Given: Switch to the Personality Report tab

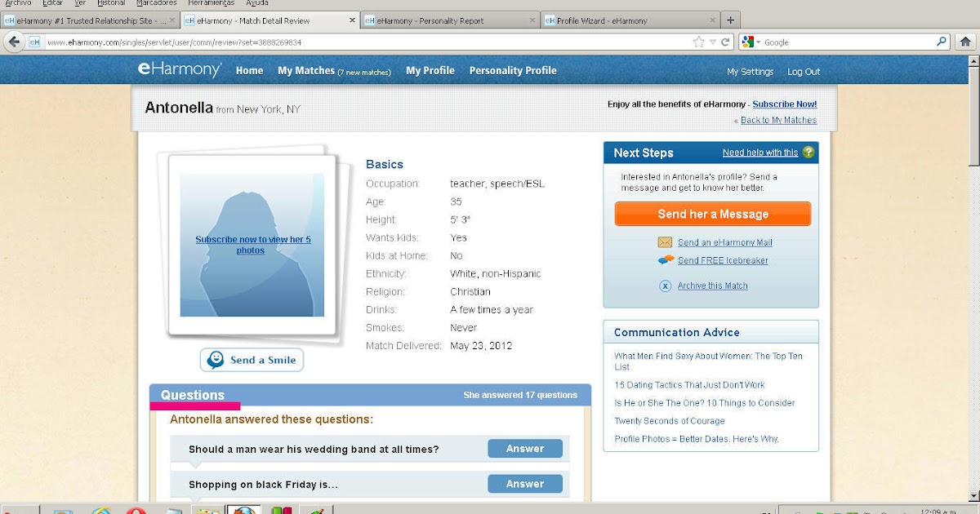Looking at the screenshot, I should (x=451, y=20).
